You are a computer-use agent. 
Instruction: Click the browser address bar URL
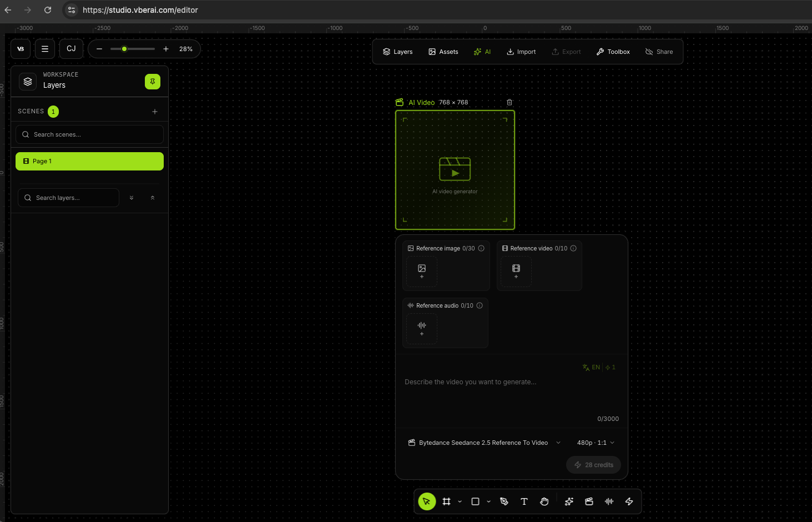click(x=140, y=10)
